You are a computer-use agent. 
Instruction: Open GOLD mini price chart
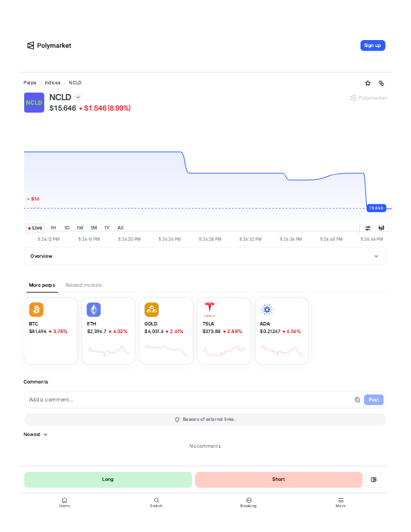(166, 350)
